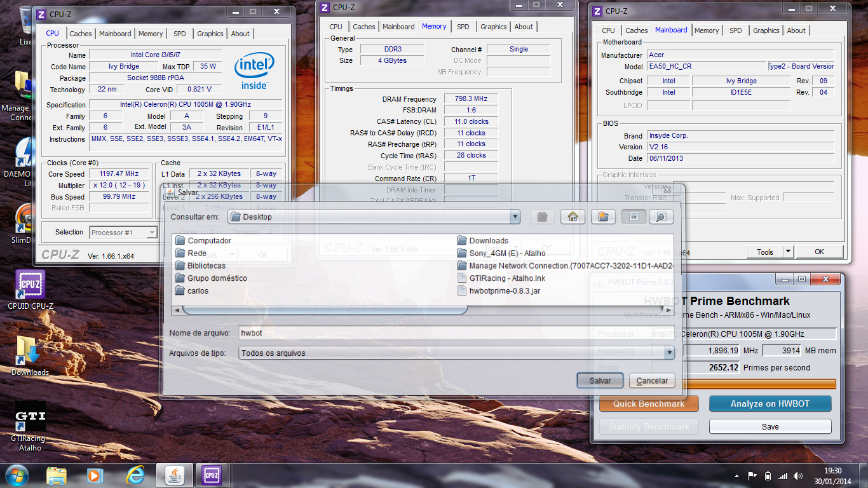Screen dimensions: 868x488
Task: Show hidden tray icons arrow
Action: [x=736, y=475]
